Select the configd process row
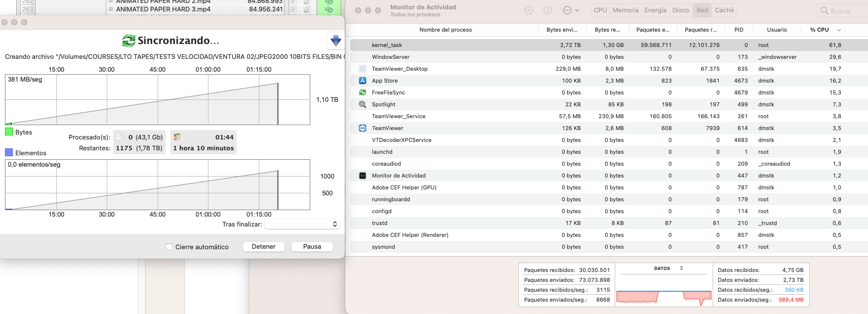The image size is (868, 314). coord(609,211)
